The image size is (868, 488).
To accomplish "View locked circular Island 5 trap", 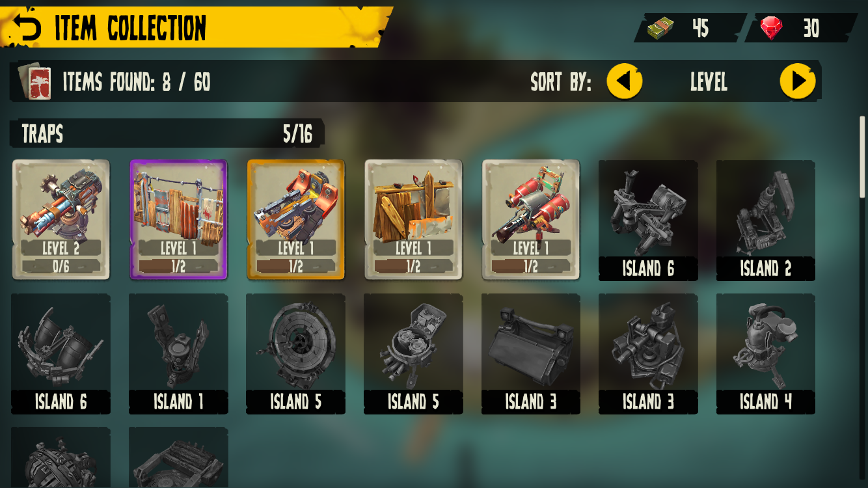I will pyautogui.click(x=296, y=354).
